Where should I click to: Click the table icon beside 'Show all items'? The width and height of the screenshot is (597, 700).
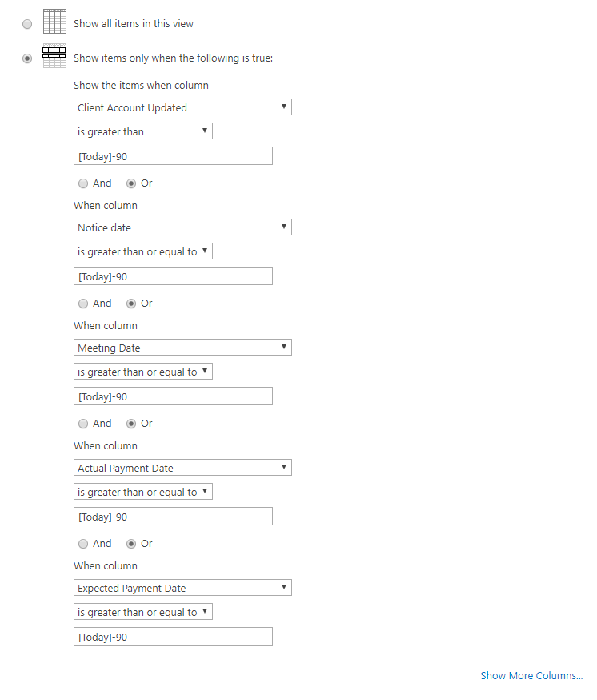coord(54,22)
